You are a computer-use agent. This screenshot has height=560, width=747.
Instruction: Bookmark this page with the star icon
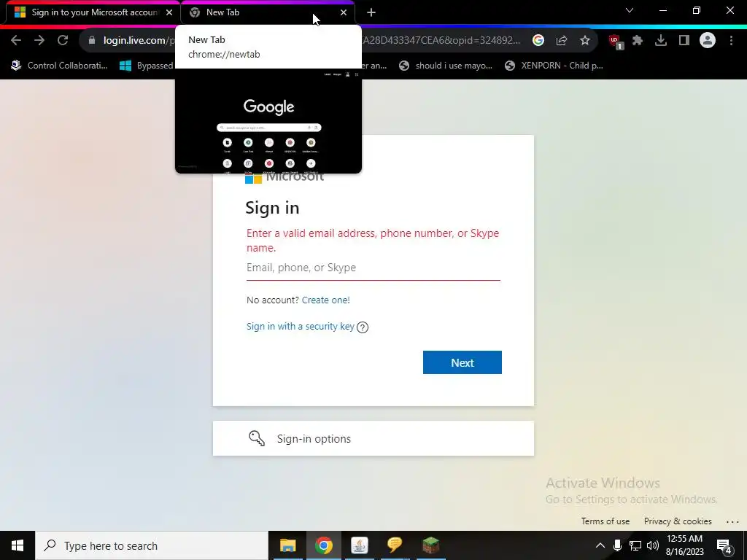585,41
